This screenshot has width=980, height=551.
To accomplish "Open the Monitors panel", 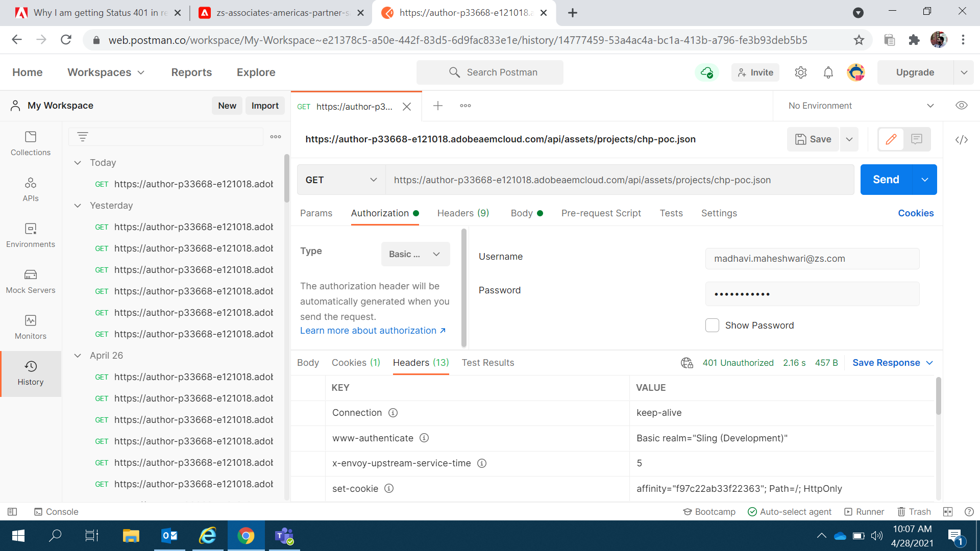I will [x=30, y=328].
